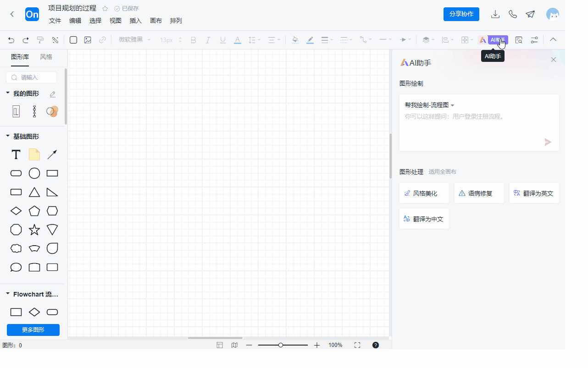Collapse the 基础图形 section
Screen dimensions: 588x368
tap(7, 136)
